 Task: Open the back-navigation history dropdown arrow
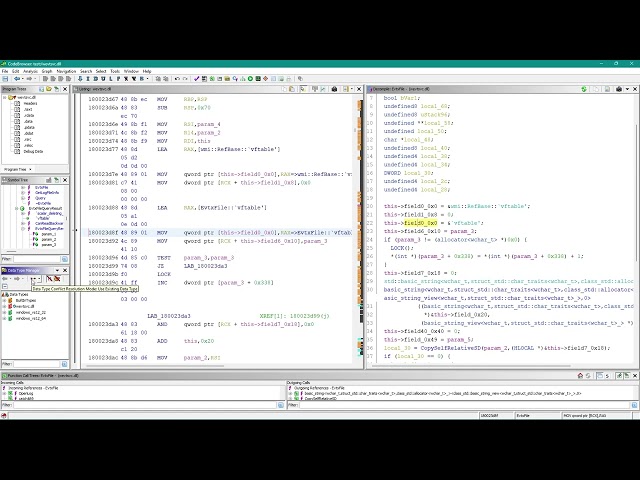coord(22,79)
